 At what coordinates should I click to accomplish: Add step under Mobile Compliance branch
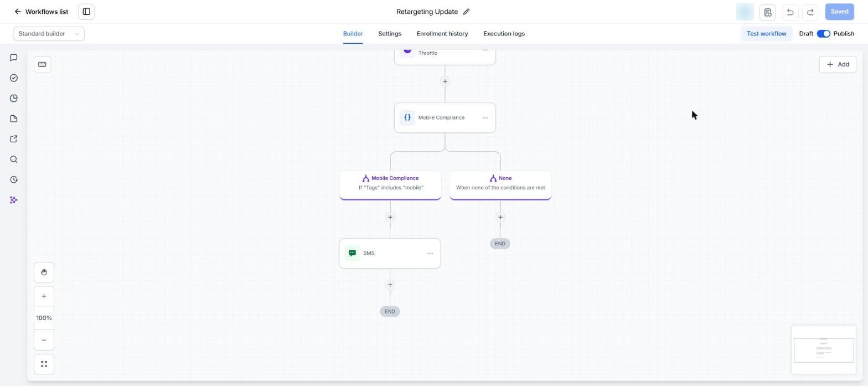tap(390, 217)
